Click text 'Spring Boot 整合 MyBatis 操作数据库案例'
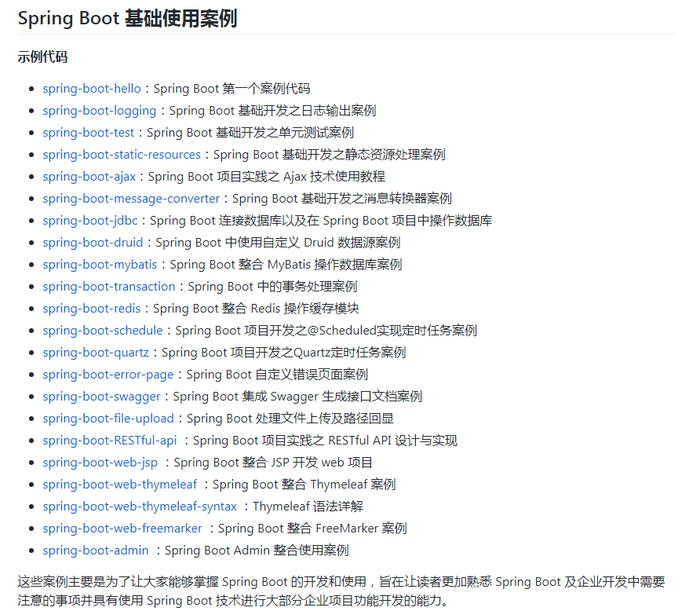Image resolution: width=700 pixels, height=611 pixels. click(286, 265)
